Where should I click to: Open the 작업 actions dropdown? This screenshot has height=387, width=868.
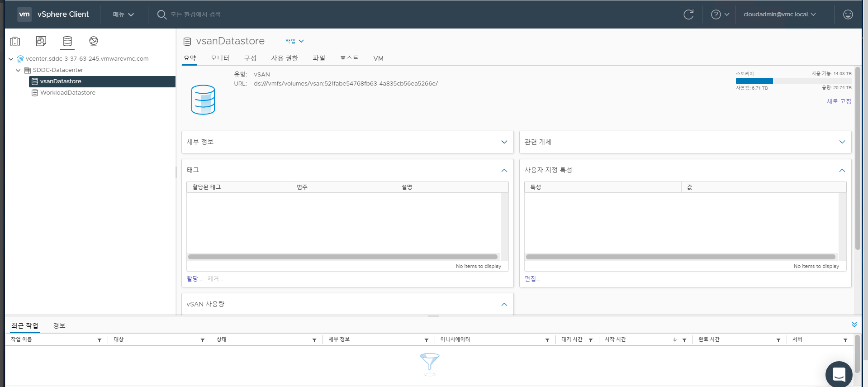[294, 41]
